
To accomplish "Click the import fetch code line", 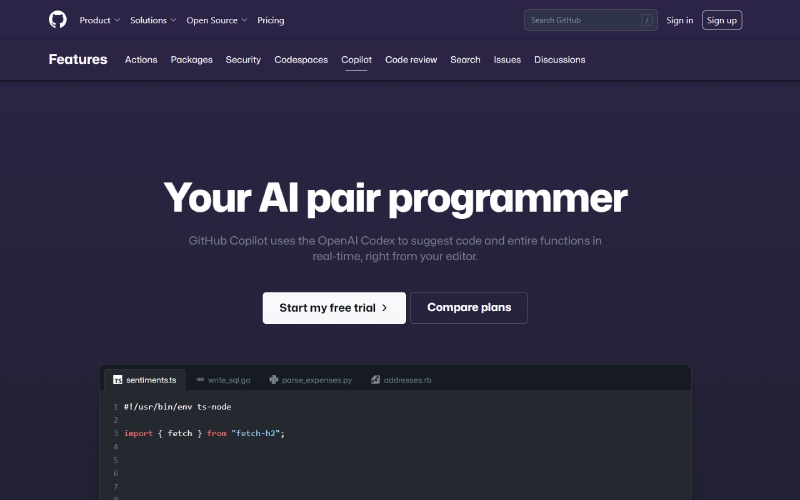I will click(204, 433).
